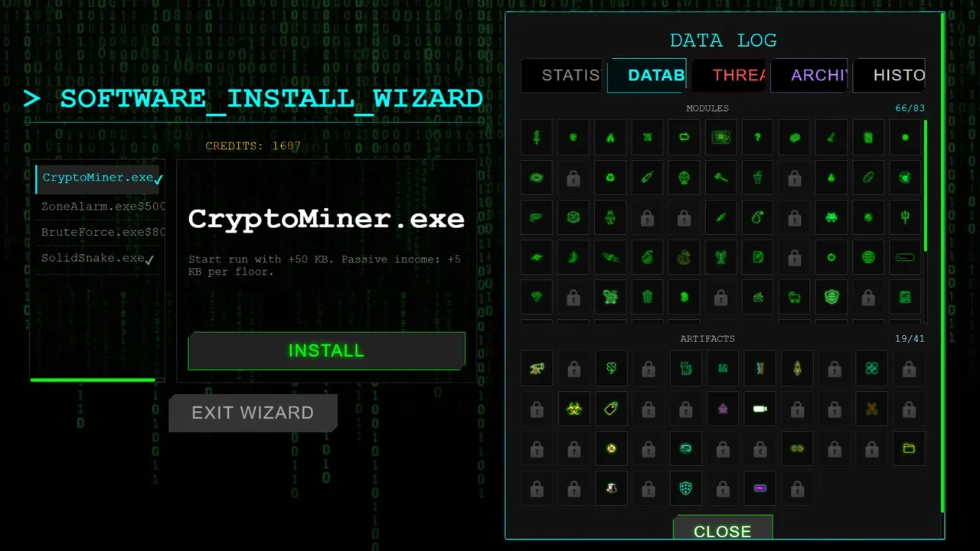Click the green INSTALL button
The height and width of the screenshot is (551, 980).
pos(327,350)
